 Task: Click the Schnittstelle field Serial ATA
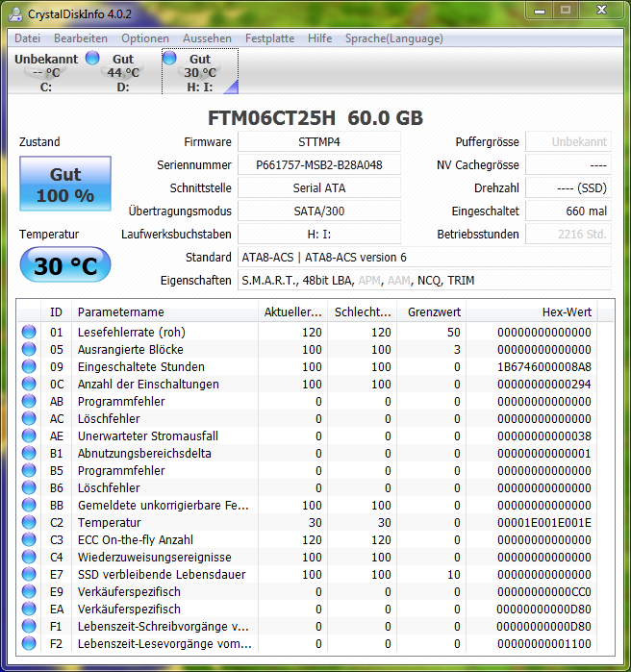pyautogui.click(x=319, y=188)
